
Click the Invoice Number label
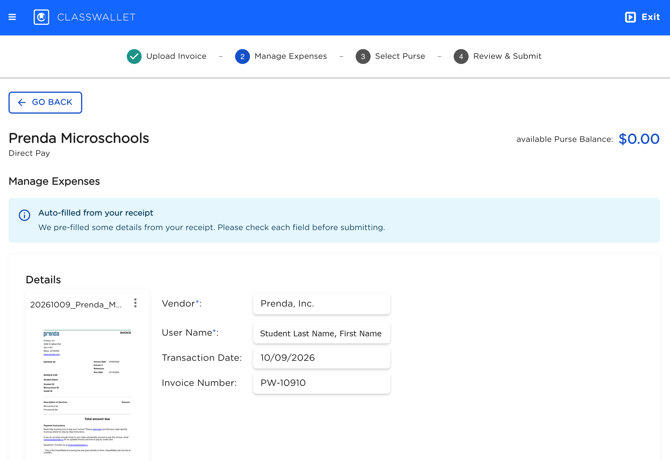coord(199,383)
